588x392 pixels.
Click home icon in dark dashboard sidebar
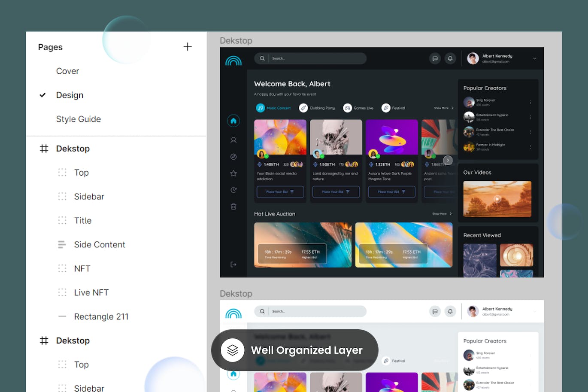click(x=233, y=121)
